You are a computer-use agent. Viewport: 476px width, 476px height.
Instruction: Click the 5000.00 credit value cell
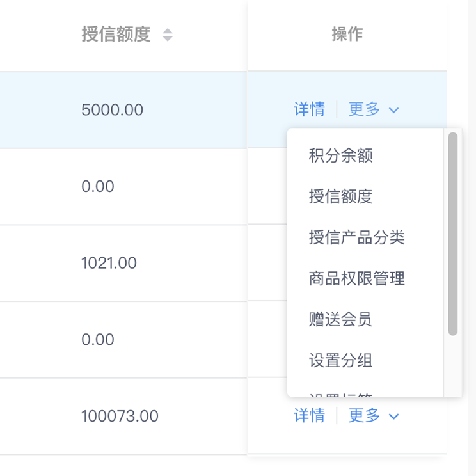[112, 110]
